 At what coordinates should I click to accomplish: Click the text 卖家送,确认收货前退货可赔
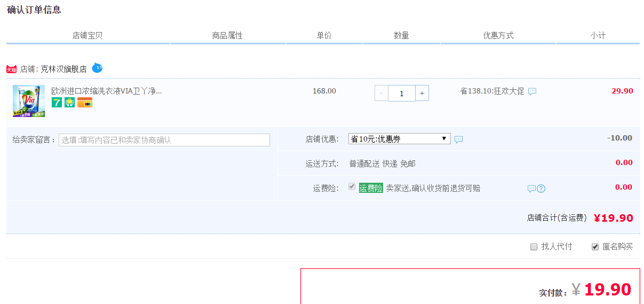(x=433, y=188)
